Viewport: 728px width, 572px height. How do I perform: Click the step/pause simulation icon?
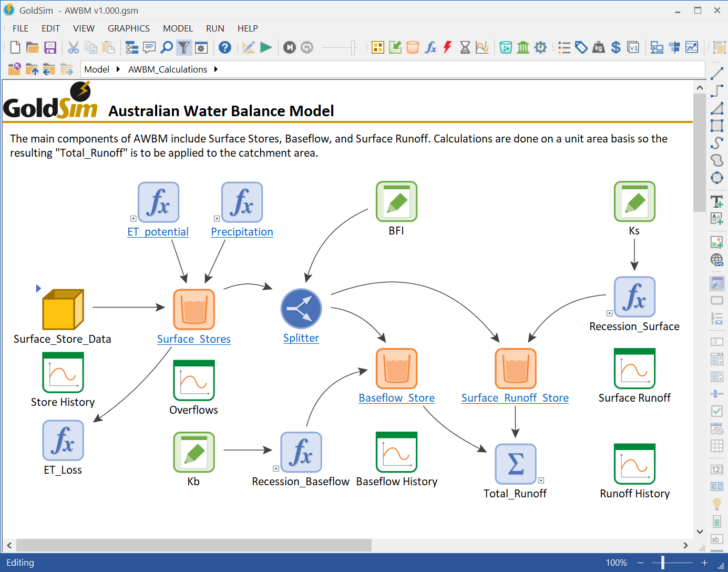click(290, 47)
